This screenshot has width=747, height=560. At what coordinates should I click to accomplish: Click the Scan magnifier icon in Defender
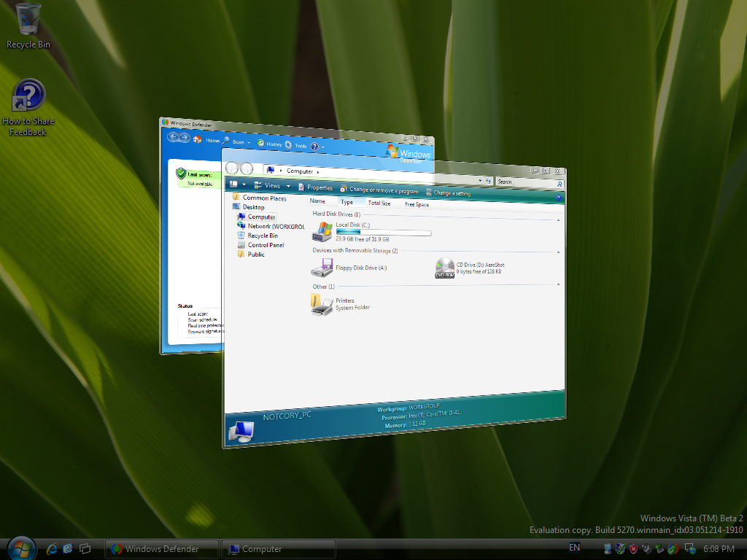(226, 141)
